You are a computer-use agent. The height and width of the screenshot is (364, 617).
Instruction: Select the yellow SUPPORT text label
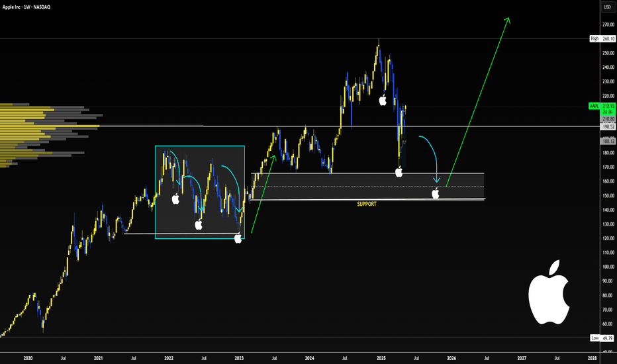(x=367, y=204)
